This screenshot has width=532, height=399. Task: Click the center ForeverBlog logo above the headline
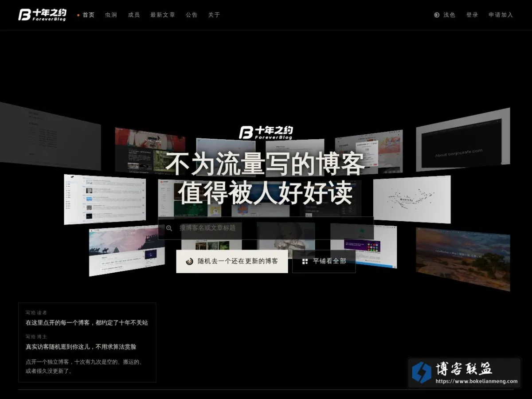266,132
